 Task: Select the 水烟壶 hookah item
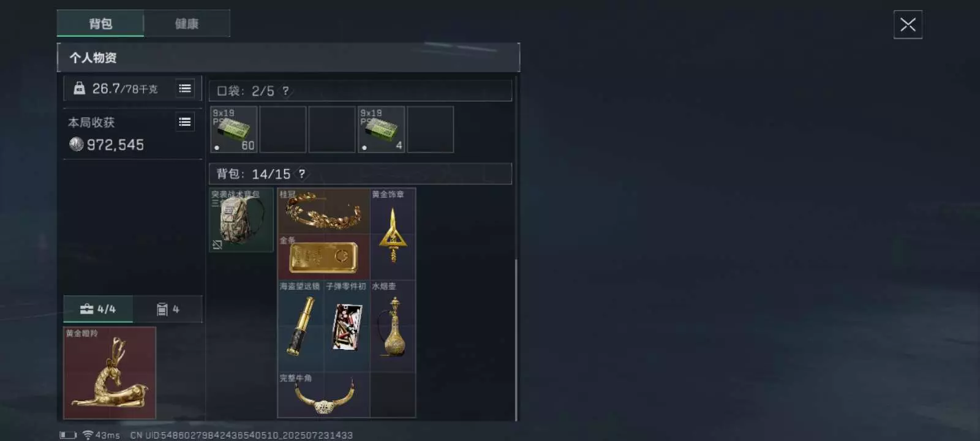coord(393,326)
